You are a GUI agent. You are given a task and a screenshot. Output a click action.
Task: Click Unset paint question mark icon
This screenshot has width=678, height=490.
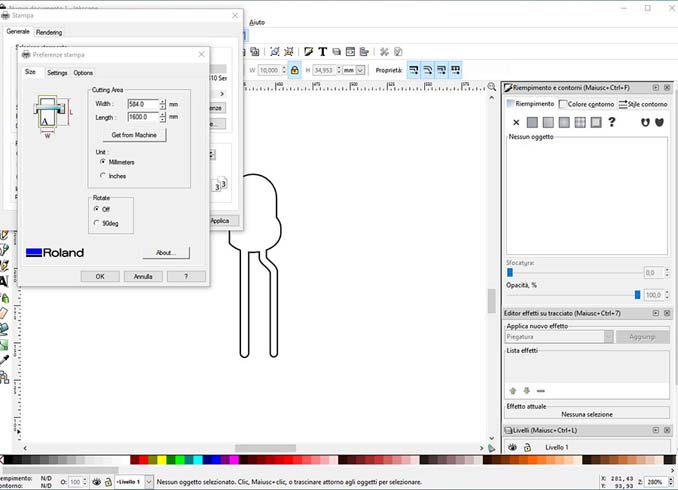[611, 122]
